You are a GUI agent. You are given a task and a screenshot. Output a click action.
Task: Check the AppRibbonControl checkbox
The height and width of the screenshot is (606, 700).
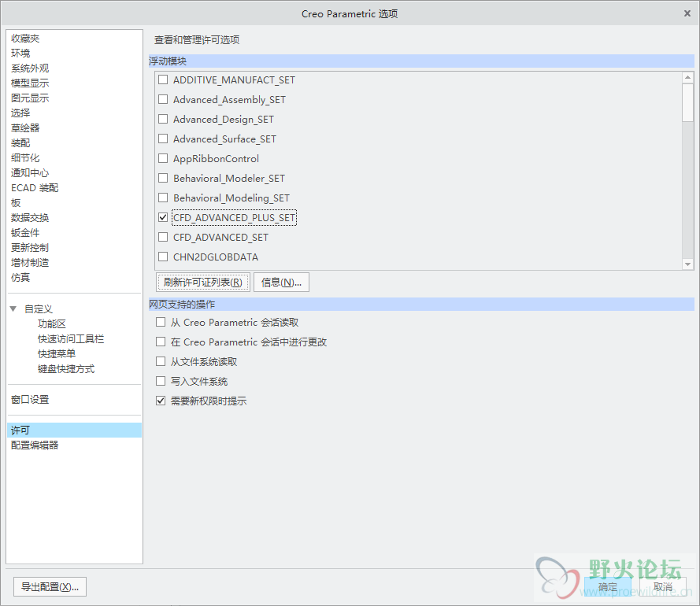[163, 158]
